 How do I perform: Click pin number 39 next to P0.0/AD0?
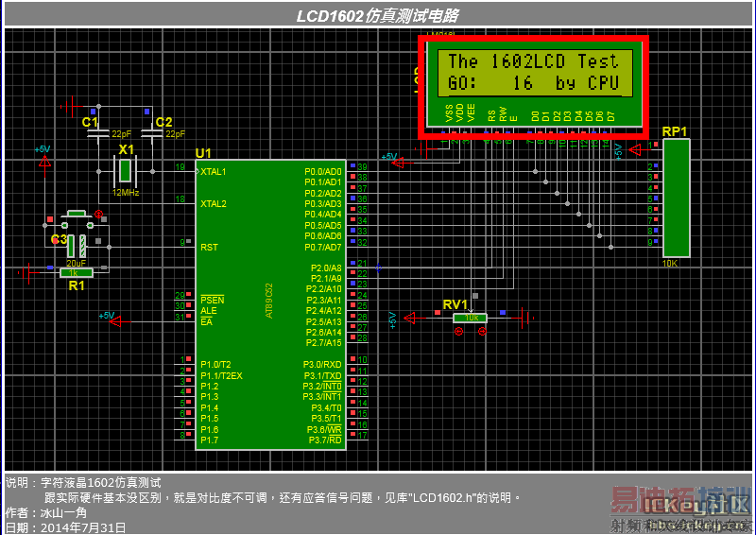click(362, 166)
